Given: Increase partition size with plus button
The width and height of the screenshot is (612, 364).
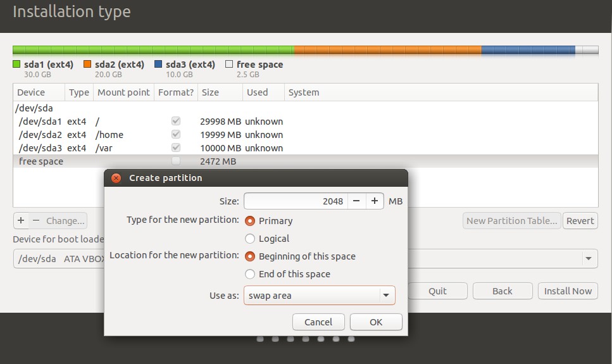Looking at the screenshot, I should (x=375, y=201).
